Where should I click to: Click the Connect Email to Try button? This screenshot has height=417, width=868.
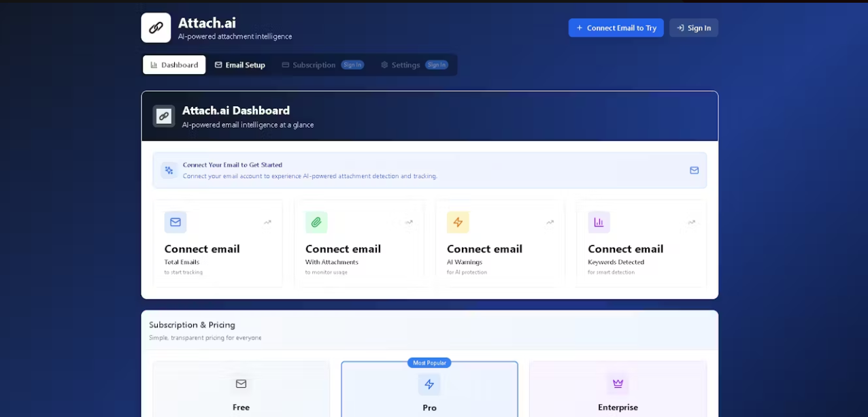[x=616, y=28]
